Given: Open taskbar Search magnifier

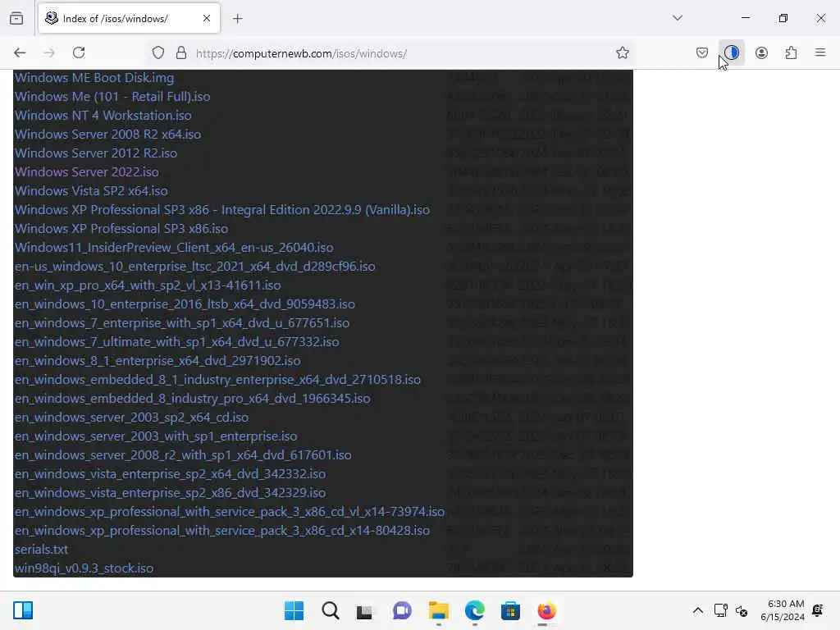Looking at the screenshot, I should (x=331, y=610).
